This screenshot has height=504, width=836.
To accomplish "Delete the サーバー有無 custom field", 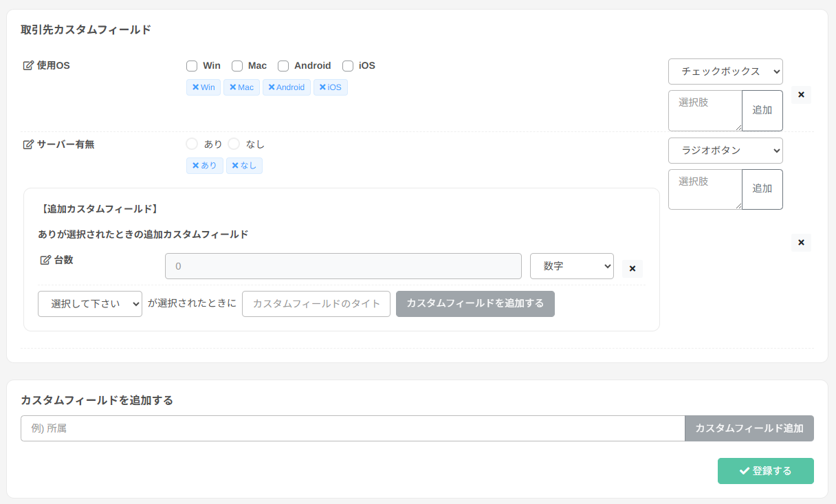I will click(x=801, y=243).
